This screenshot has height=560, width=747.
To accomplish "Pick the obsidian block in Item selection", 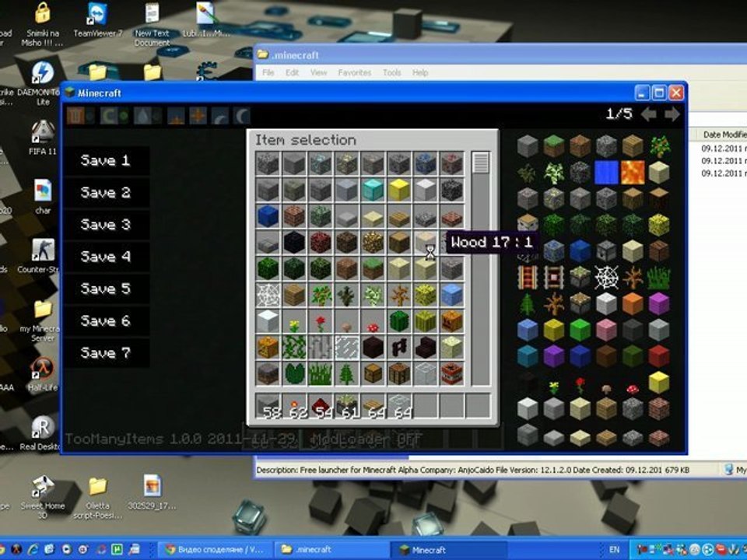I will coord(294,242).
